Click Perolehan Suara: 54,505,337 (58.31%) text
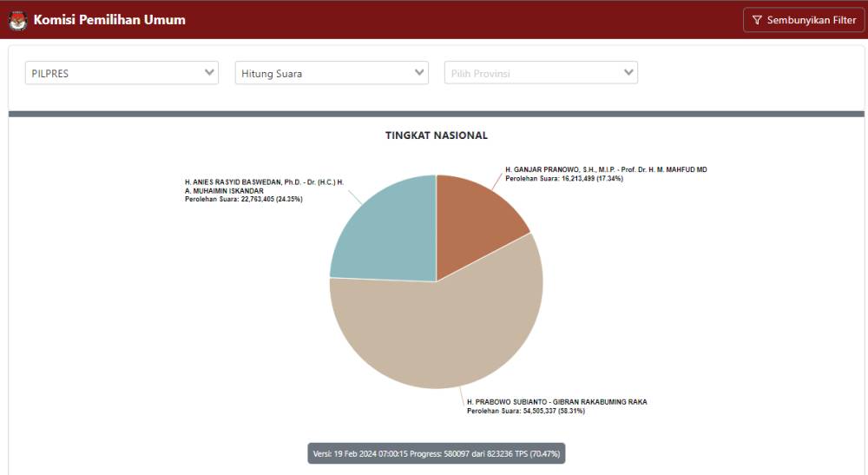 point(526,411)
